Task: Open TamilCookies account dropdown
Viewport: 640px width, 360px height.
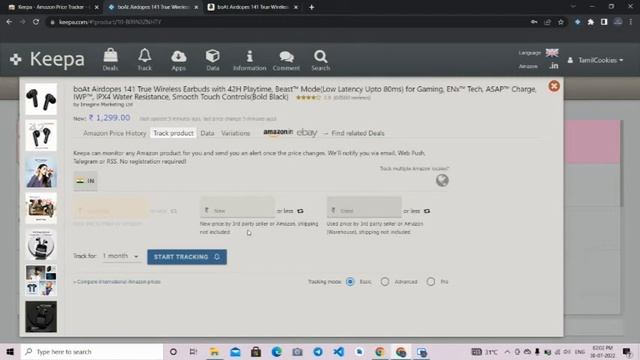Action: click(596, 60)
